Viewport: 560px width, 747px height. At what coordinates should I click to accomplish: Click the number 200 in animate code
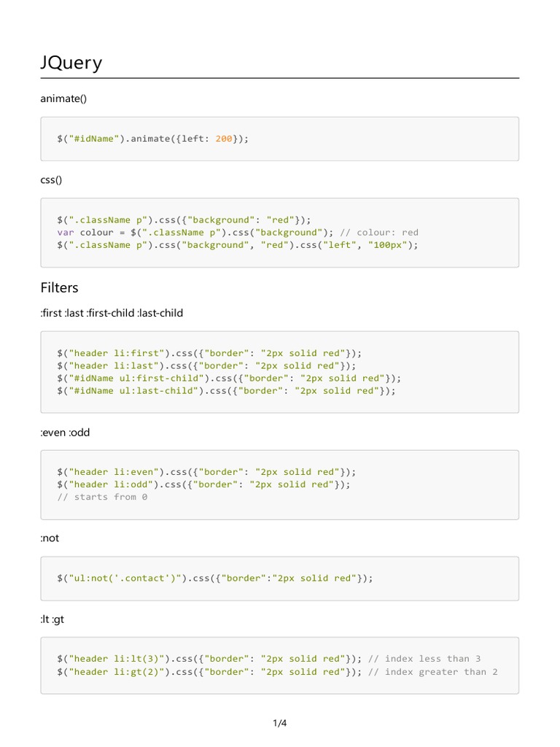point(224,139)
